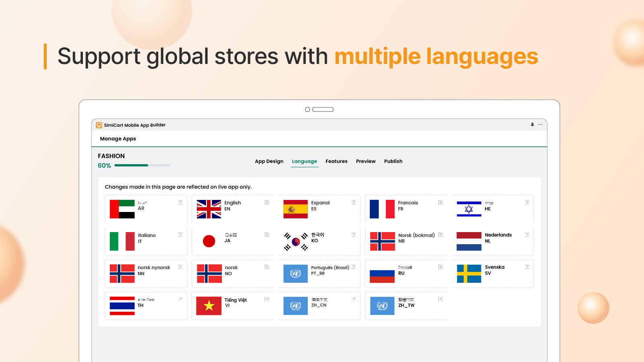The image size is (644, 362).
Task: Open the three-dot more menu
Action: (x=540, y=125)
